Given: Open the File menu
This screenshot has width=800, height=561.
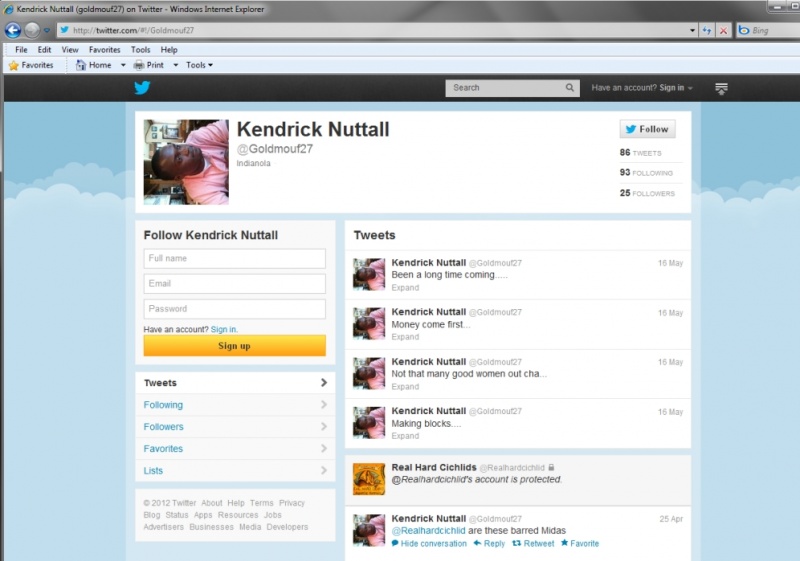Looking at the screenshot, I should click(x=21, y=49).
